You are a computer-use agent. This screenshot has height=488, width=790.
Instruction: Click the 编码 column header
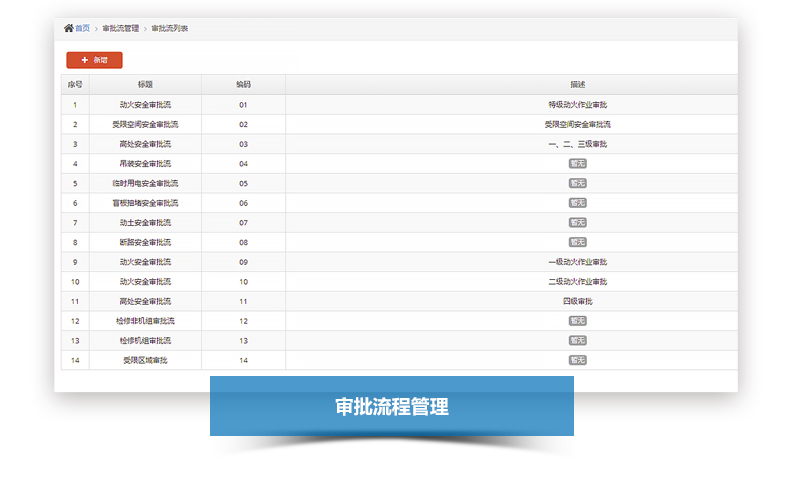(243, 85)
